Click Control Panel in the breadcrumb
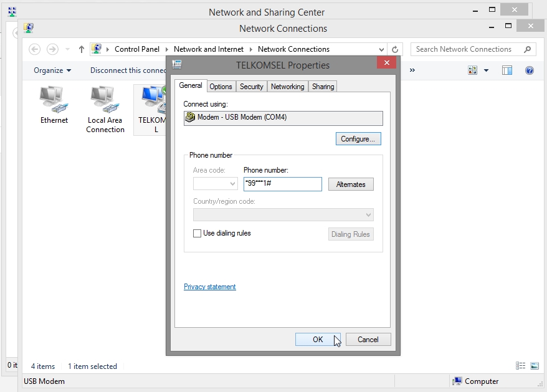Screen dimensions: 547x392 click(x=137, y=49)
